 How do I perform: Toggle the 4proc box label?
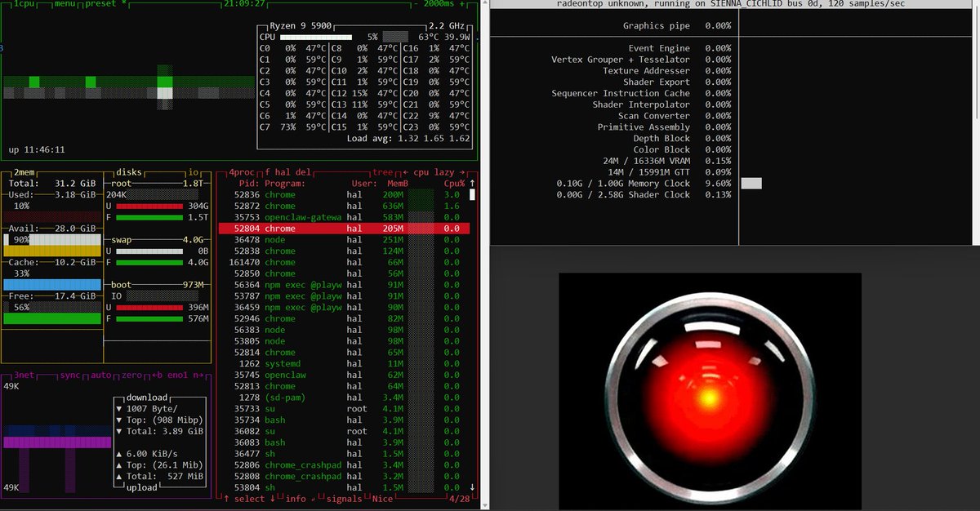pos(241,172)
